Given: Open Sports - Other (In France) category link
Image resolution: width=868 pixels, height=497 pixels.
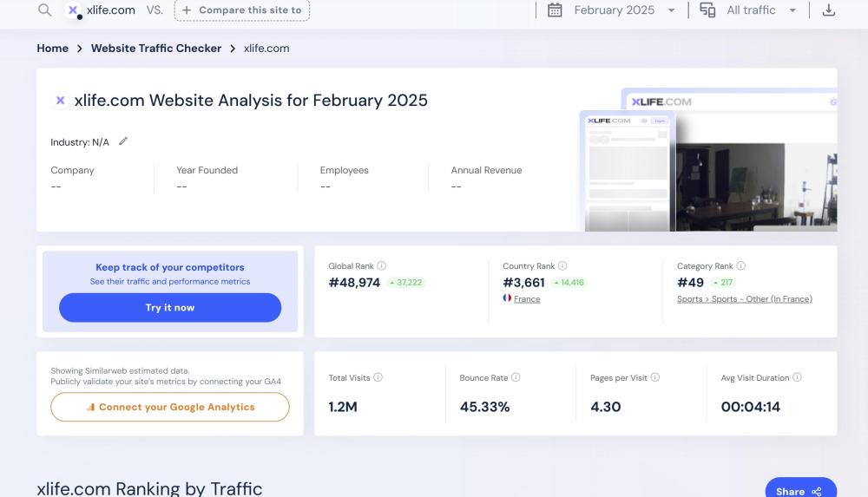Looking at the screenshot, I should point(744,299).
